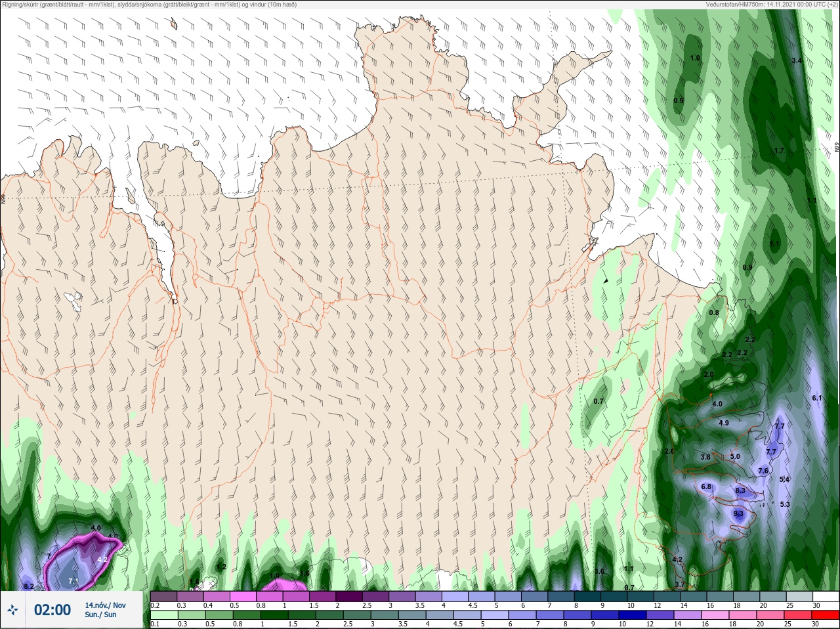Select the white swatch ending the upper legend
840x629 pixels.
click(x=826, y=597)
